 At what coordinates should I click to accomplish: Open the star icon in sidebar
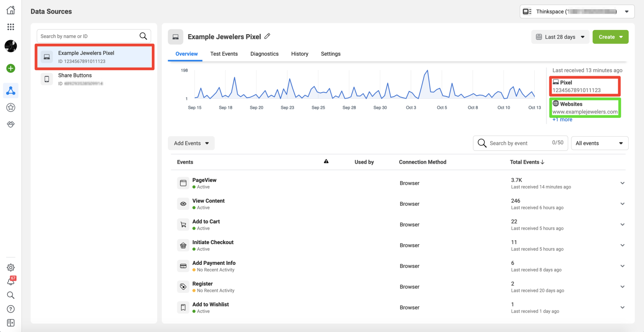(x=11, y=107)
